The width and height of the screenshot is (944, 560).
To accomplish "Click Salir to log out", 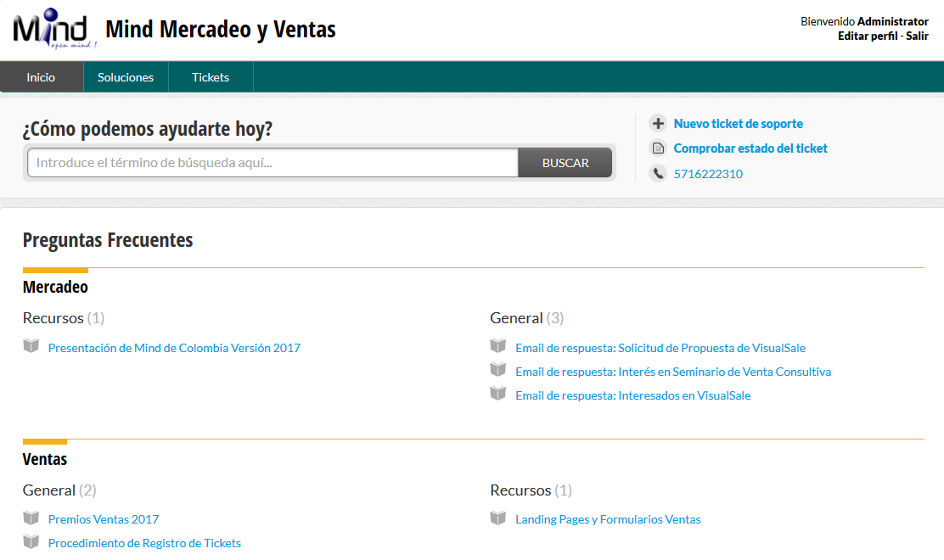I will coord(917,36).
